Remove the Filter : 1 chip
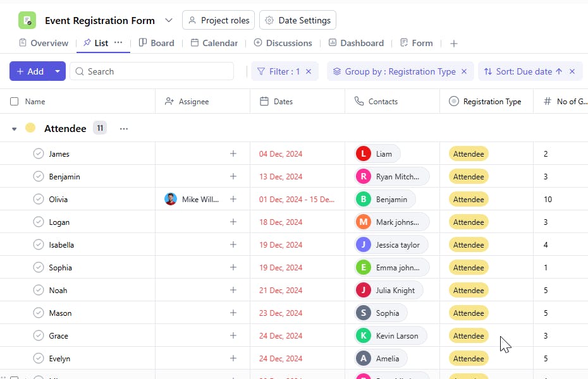Screen dimensions: 588x379 [x=309, y=71]
